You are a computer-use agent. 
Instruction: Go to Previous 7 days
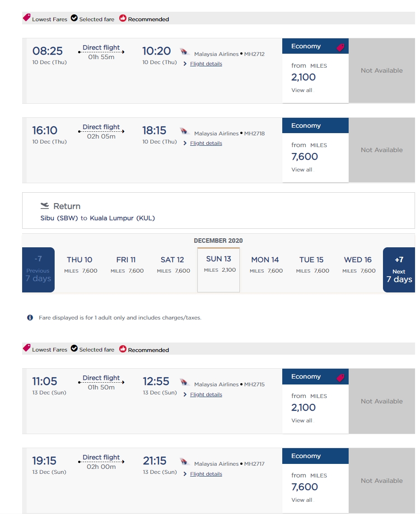click(x=38, y=270)
